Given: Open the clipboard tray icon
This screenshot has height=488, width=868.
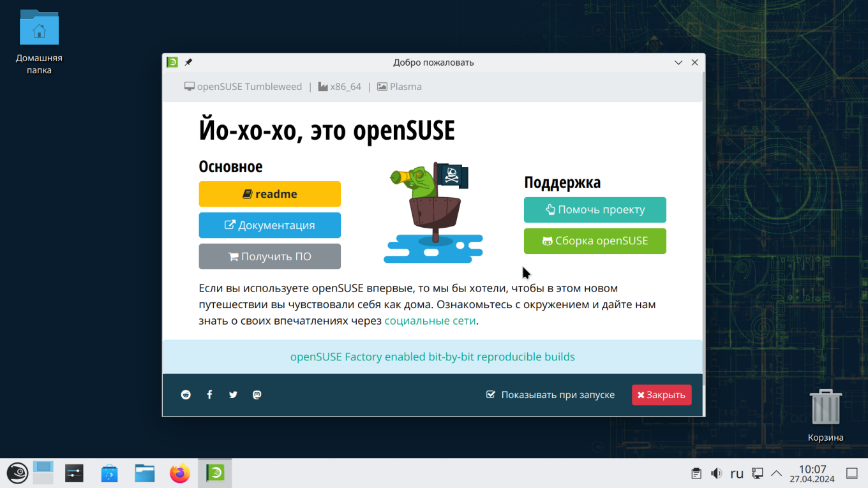Looking at the screenshot, I should click(696, 473).
